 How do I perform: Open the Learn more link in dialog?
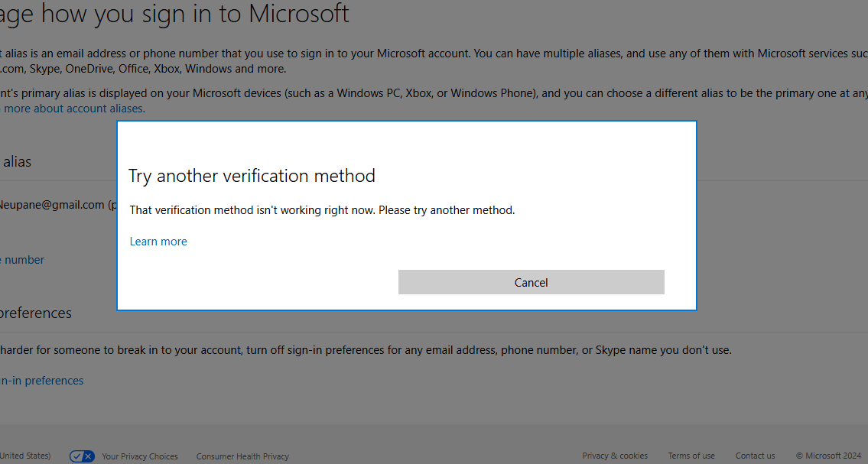(158, 242)
